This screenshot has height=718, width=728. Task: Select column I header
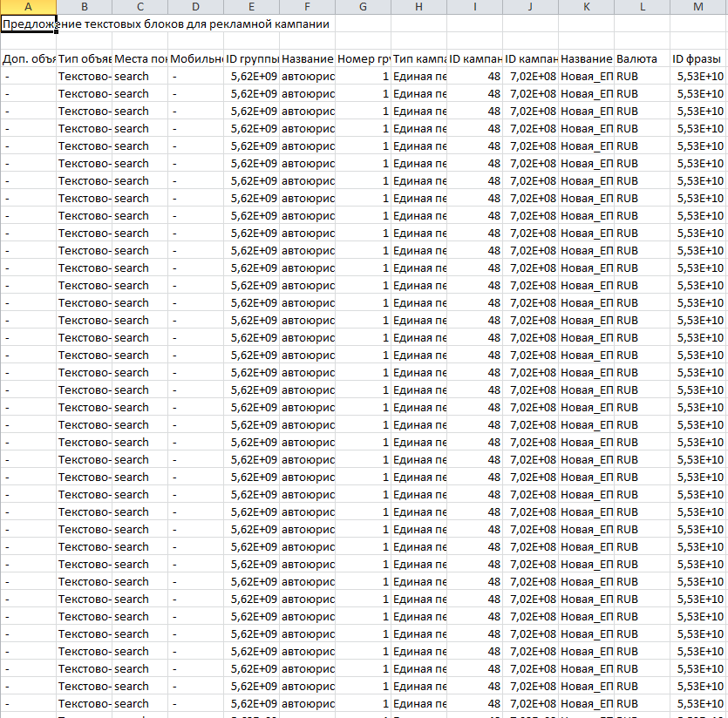click(x=474, y=7)
